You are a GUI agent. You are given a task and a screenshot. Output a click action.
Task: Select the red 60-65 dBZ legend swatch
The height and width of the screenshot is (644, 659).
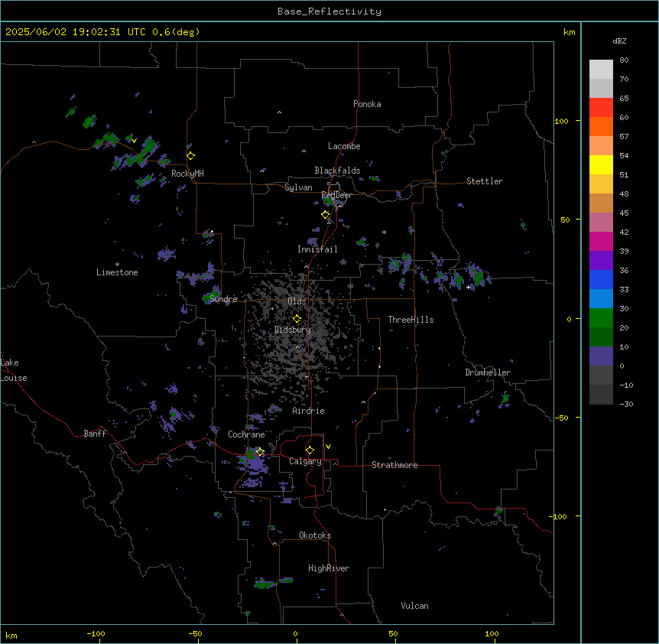tap(601, 108)
